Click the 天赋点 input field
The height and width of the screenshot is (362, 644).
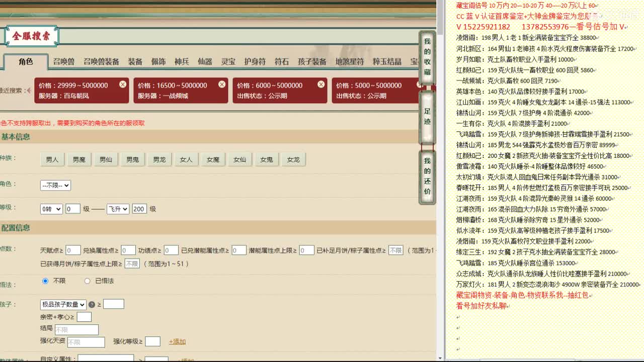point(73,250)
